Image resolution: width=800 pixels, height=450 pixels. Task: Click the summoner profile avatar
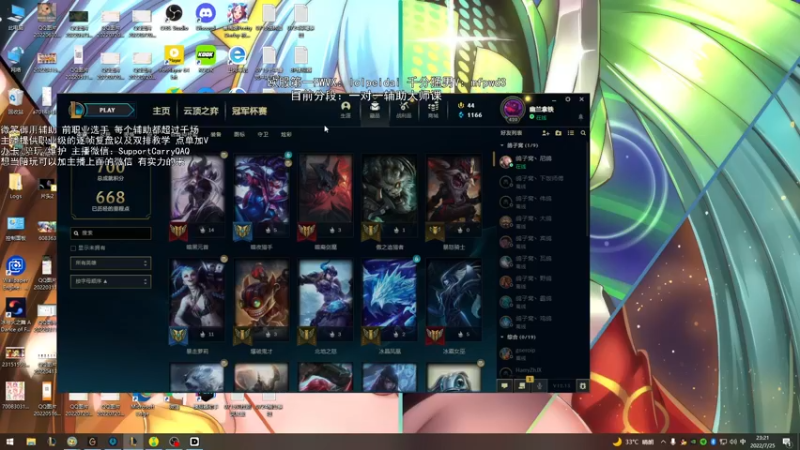[x=512, y=109]
